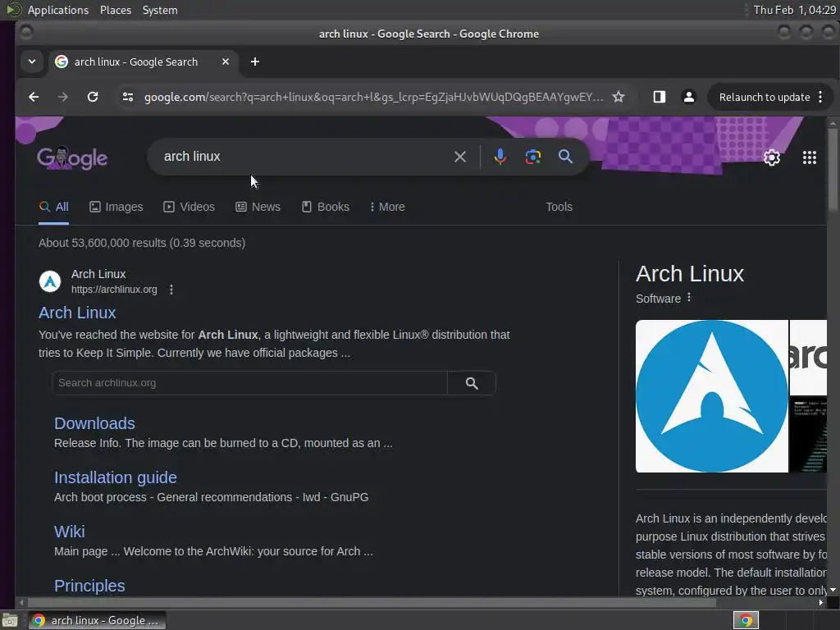The width and height of the screenshot is (840, 630).
Task: Switch to Images results tab
Action: click(x=116, y=207)
